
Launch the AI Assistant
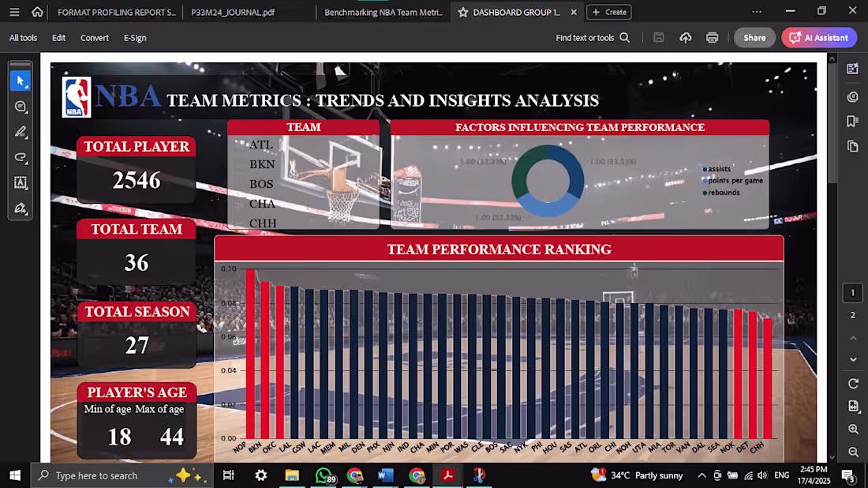coord(819,37)
